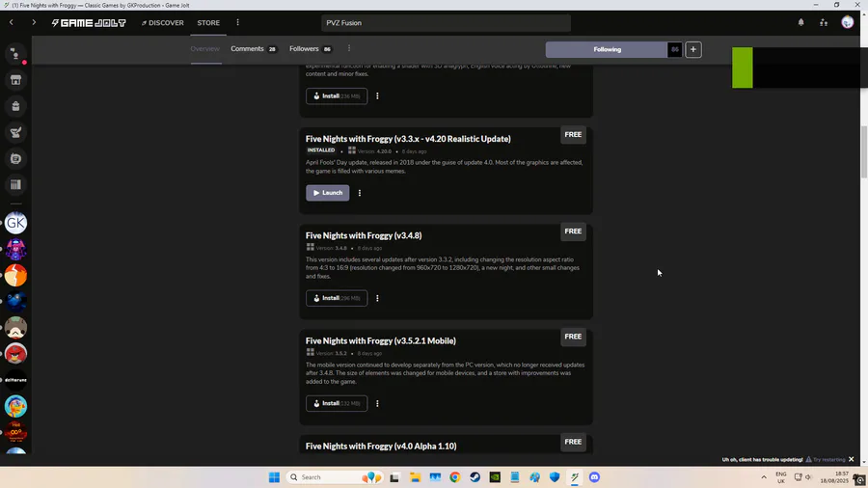Open File Explorer from the taskbar
The image size is (868, 488).
coord(415,477)
